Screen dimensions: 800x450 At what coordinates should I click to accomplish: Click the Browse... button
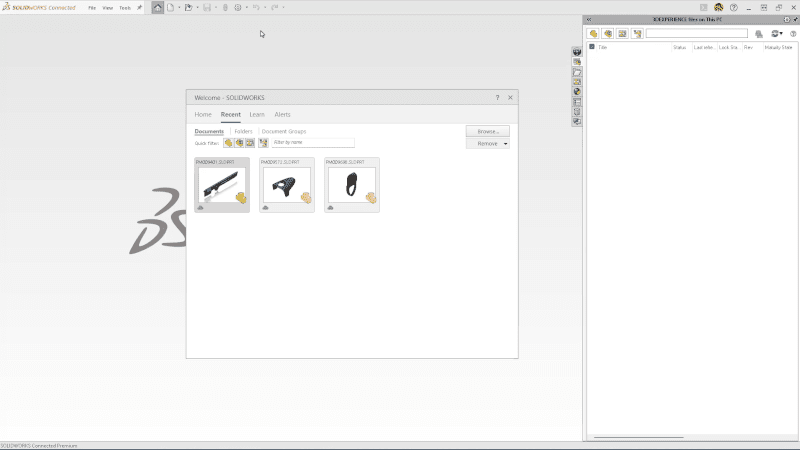pyautogui.click(x=487, y=131)
